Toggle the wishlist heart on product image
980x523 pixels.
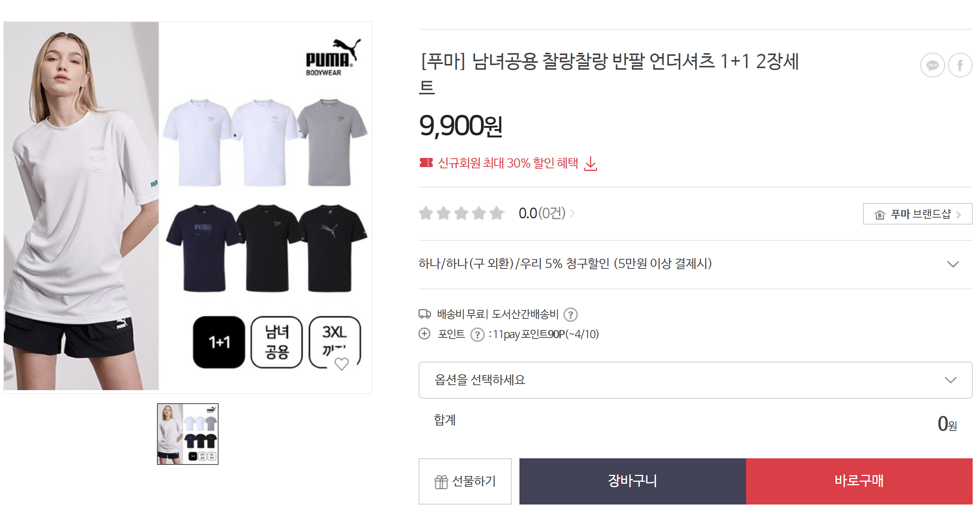[x=341, y=363]
